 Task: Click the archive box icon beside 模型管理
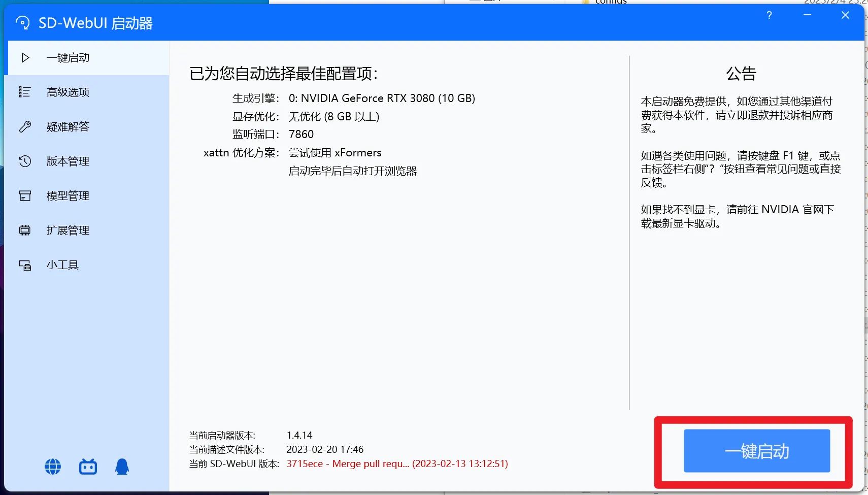25,195
